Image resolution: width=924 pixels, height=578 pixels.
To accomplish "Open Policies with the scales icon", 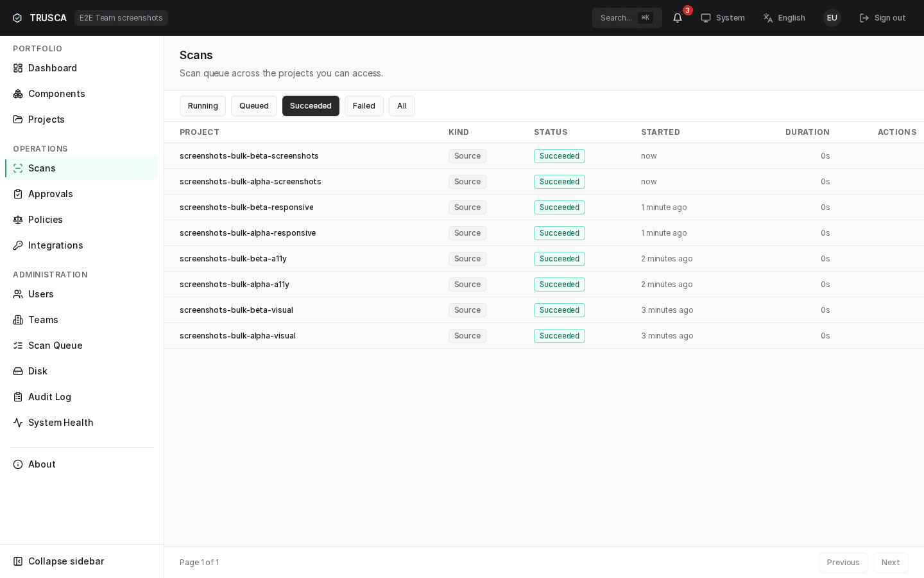I will 81,220.
